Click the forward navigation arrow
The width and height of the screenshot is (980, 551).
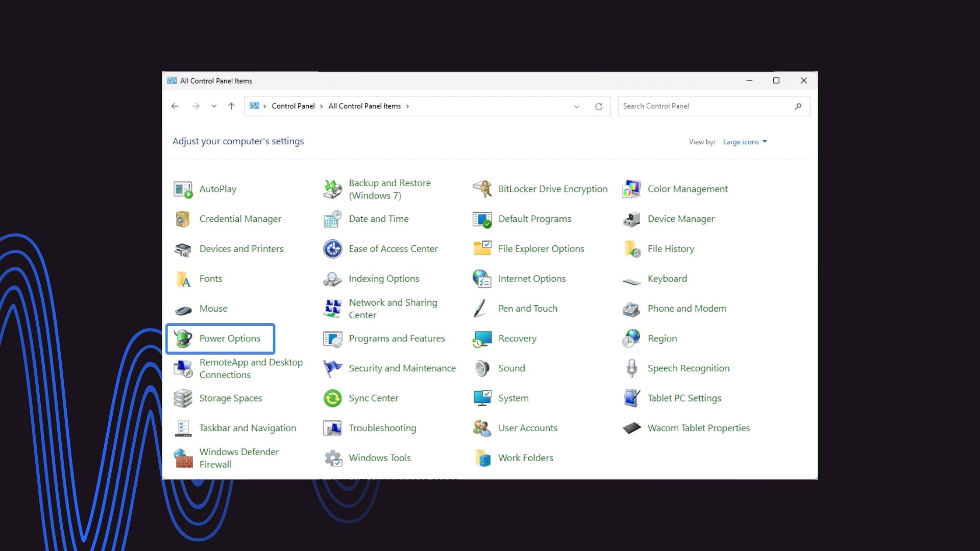tap(196, 106)
